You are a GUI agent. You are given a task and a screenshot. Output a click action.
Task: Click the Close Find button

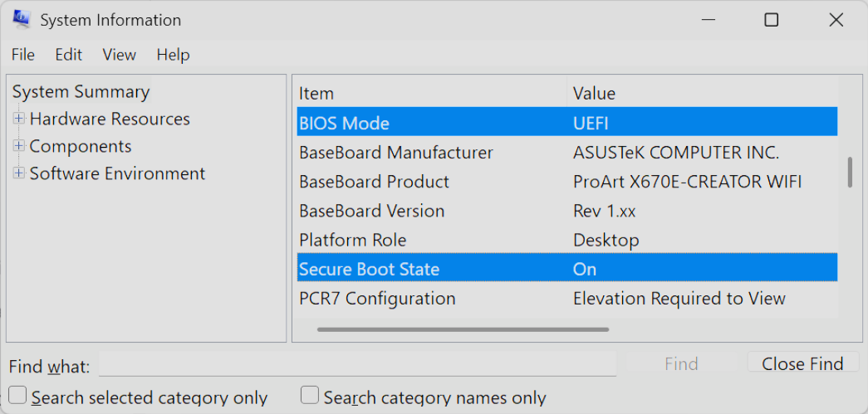coord(802,363)
